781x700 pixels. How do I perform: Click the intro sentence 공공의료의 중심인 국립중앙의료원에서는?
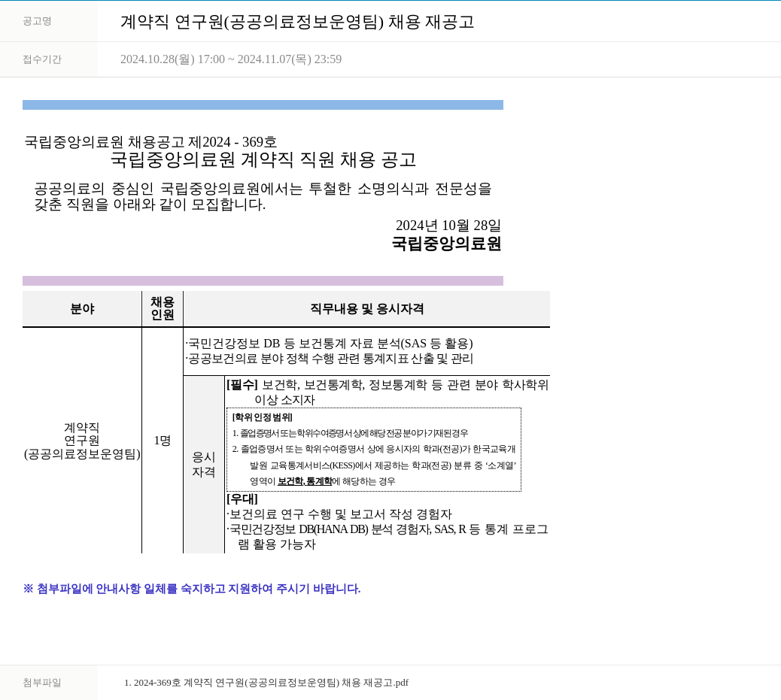pyautogui.click(x=263, y=197)
